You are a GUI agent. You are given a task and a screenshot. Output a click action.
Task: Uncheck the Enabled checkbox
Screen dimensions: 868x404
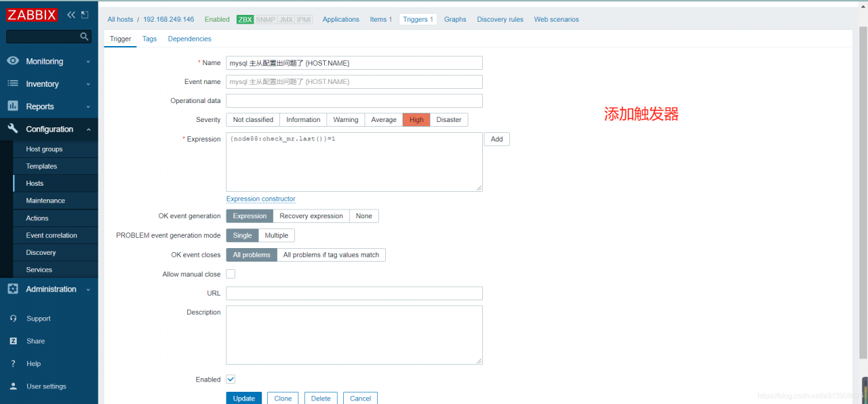[231, 380]
